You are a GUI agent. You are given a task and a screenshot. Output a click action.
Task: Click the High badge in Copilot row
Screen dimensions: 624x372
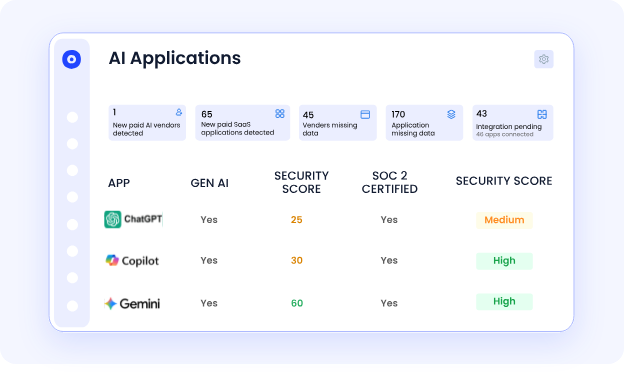[504, 261]
